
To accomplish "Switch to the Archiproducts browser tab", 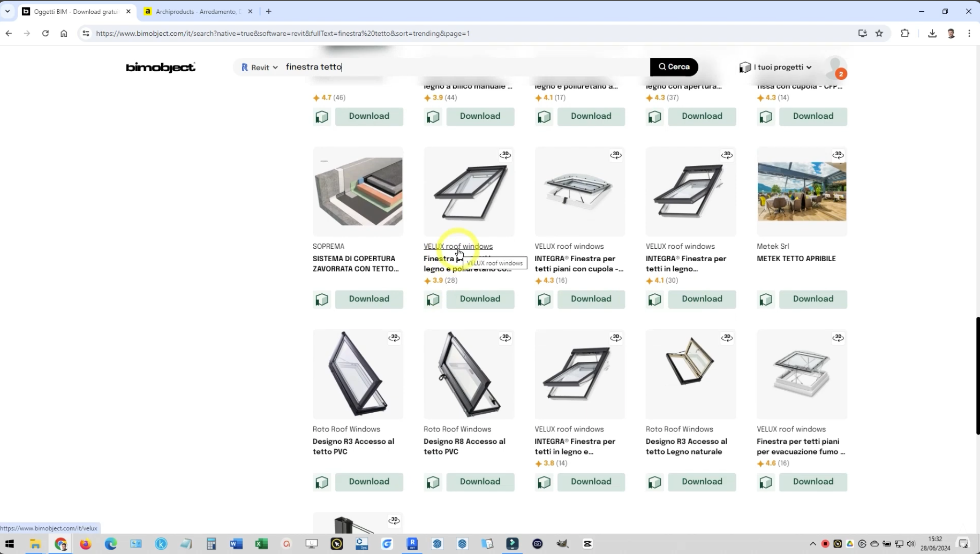I will point(195,11).
